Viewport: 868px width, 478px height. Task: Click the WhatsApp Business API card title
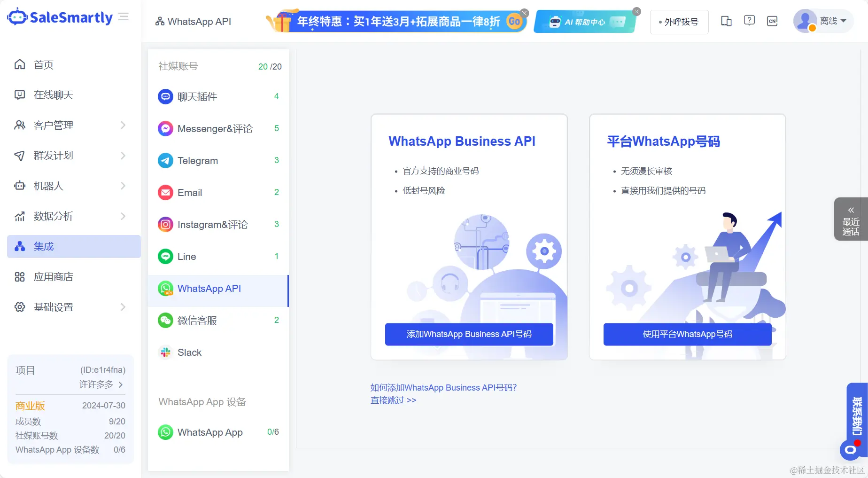(x=462, y=141)
